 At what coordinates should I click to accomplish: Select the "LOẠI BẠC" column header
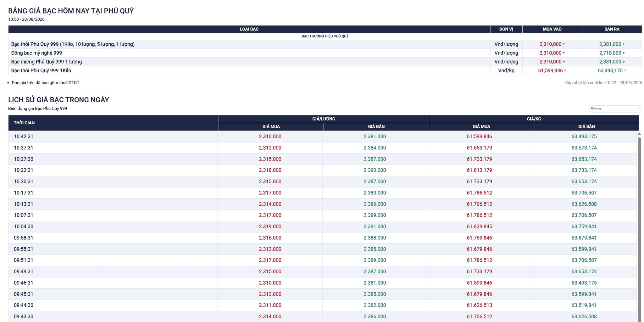click(249, 29)
